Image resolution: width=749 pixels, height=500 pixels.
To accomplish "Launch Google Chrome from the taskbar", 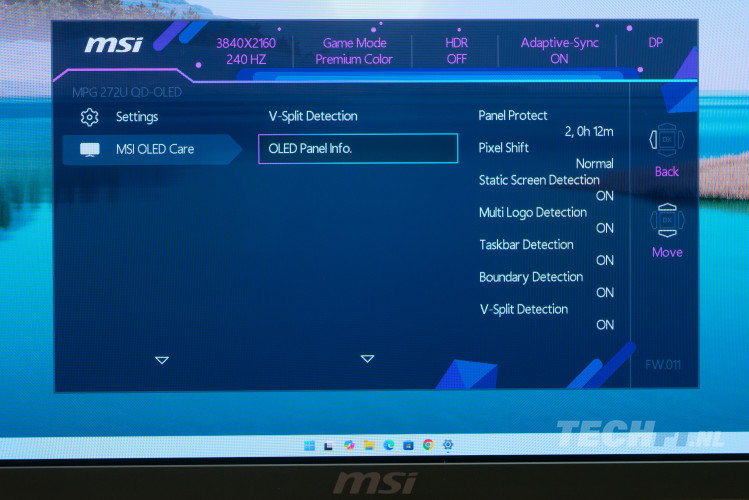I will pyautogui.click(x=428, y=445).
